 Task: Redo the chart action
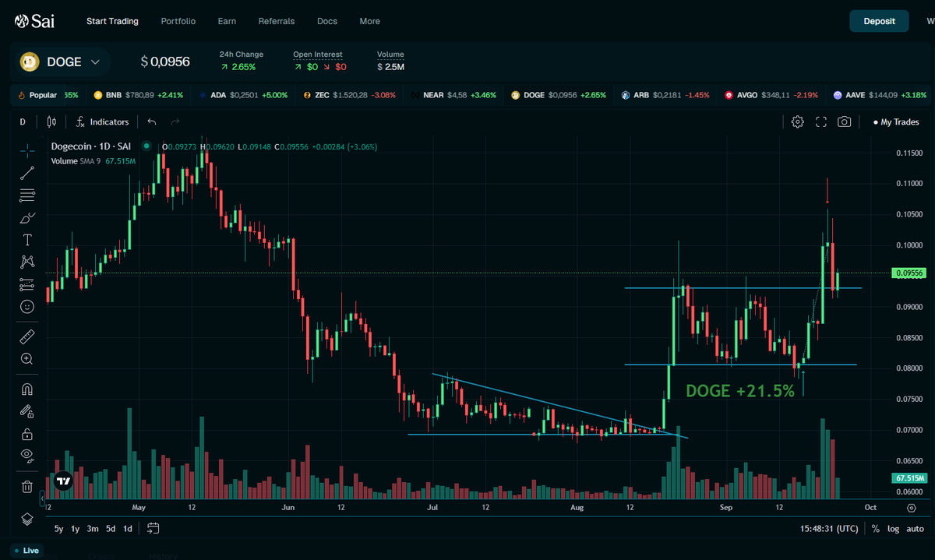(175, 122)
